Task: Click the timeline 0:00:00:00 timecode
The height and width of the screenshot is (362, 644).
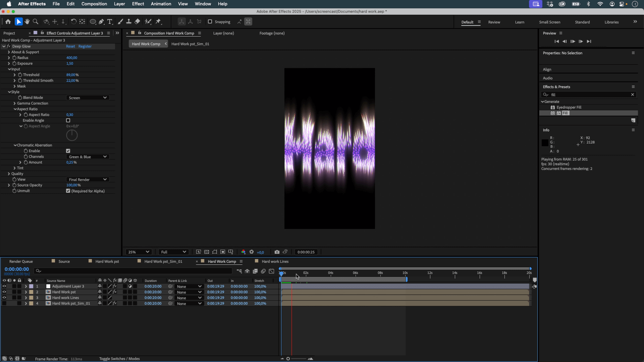Action: [17, 269]
